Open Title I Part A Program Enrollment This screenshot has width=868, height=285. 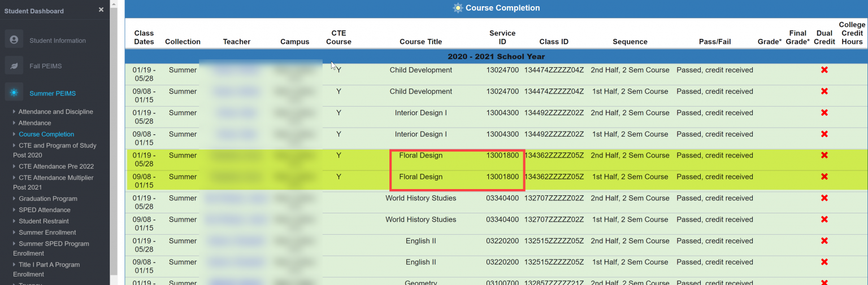pyautogui.click(x=46, y=269)
